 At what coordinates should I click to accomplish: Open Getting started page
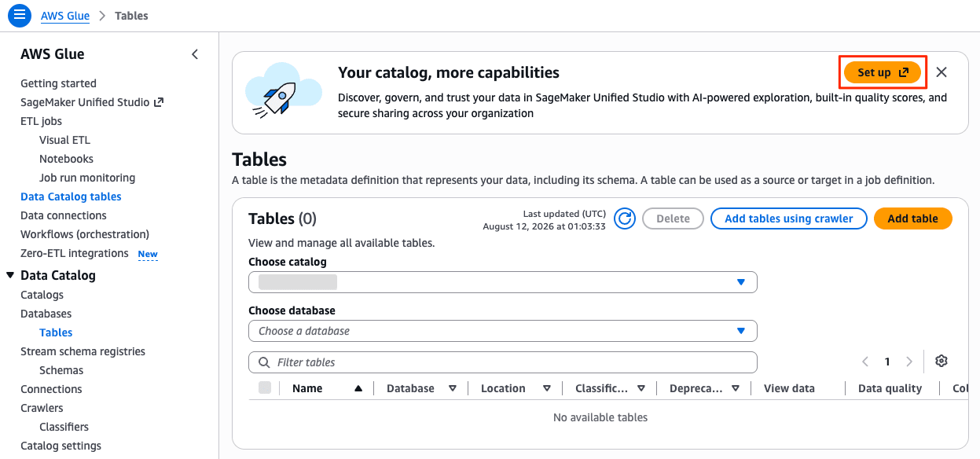(58, 83)
